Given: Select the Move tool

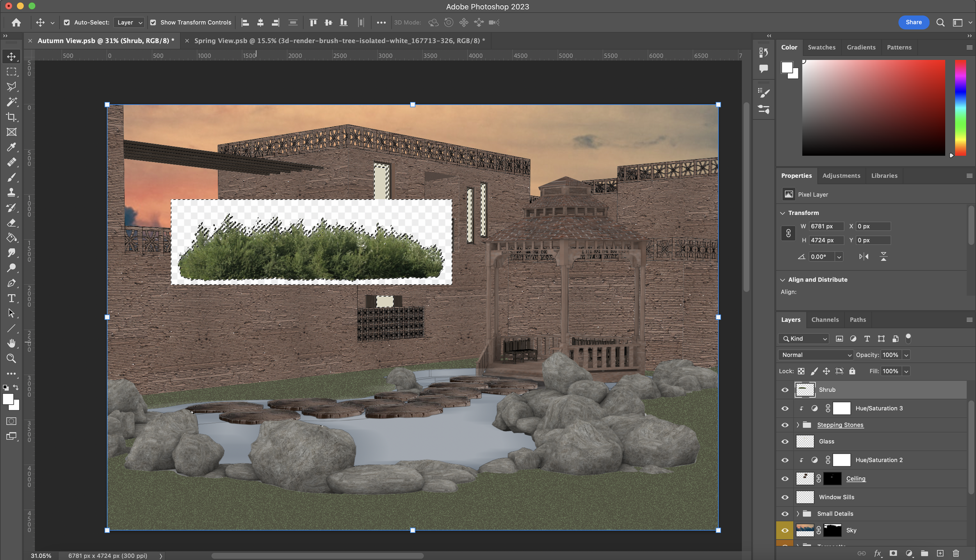Looking at the screenshot, I should [11, 57].
